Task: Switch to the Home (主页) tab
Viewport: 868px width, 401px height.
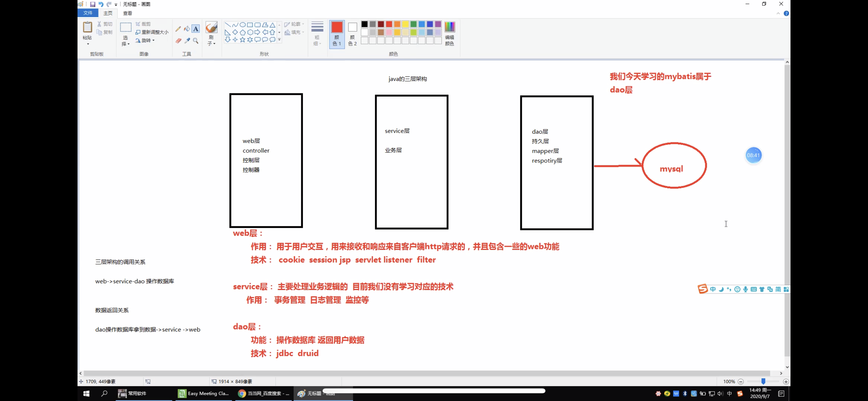Action: 108,13
